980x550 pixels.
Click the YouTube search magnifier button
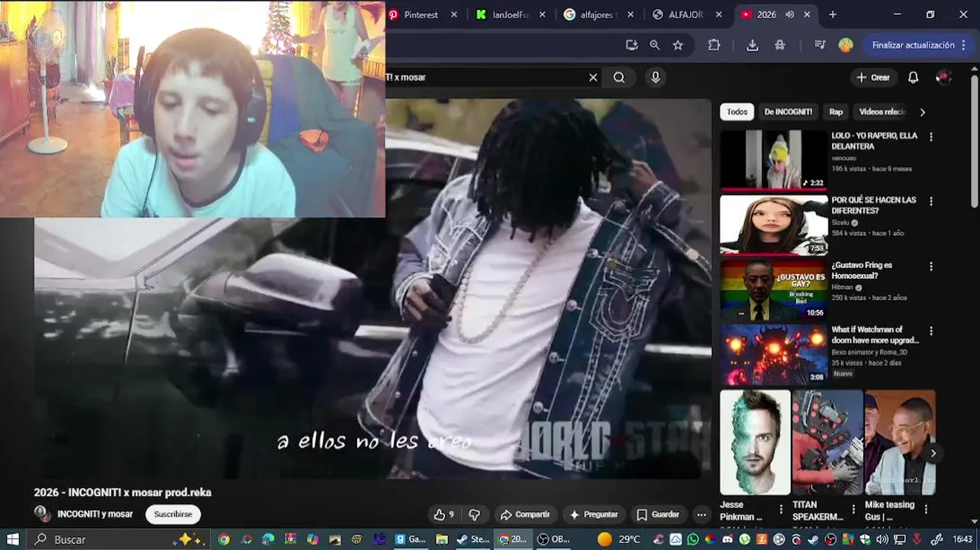tap(619, 77)
